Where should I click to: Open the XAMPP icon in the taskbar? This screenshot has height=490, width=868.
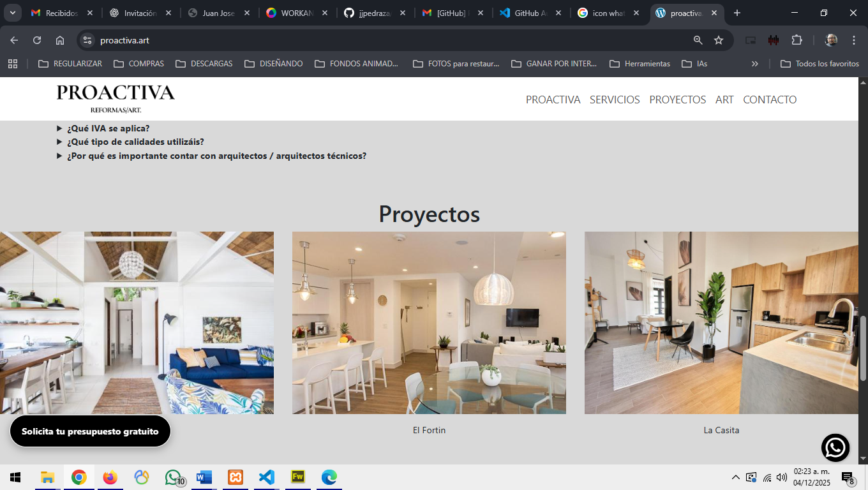236,477
